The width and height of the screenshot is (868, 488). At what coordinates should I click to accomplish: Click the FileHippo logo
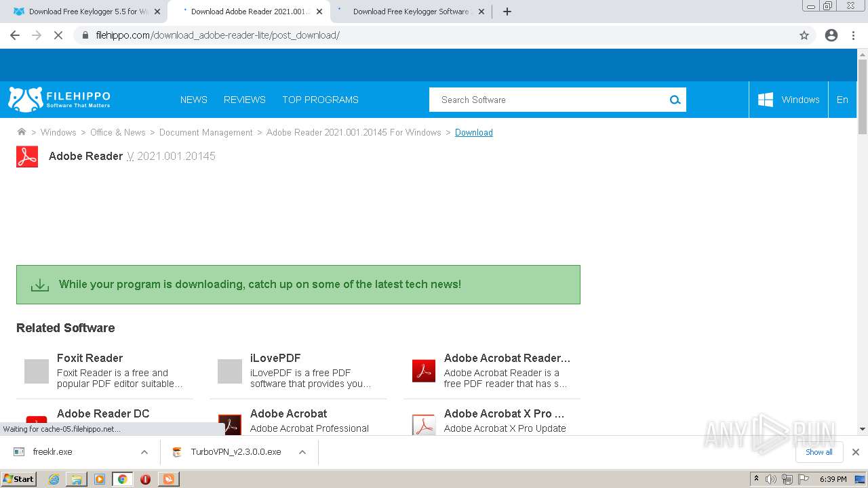tap(59, 100)
